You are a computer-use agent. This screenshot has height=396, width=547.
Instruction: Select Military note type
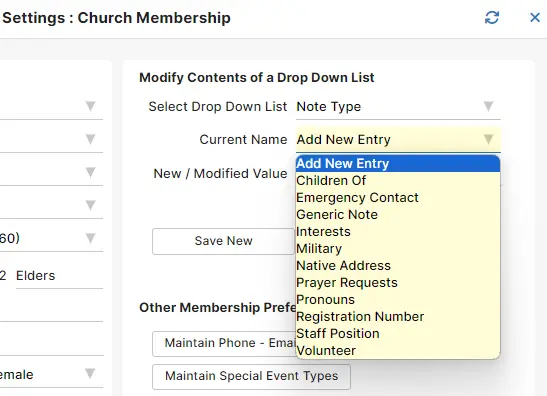[x=398, y=248]
